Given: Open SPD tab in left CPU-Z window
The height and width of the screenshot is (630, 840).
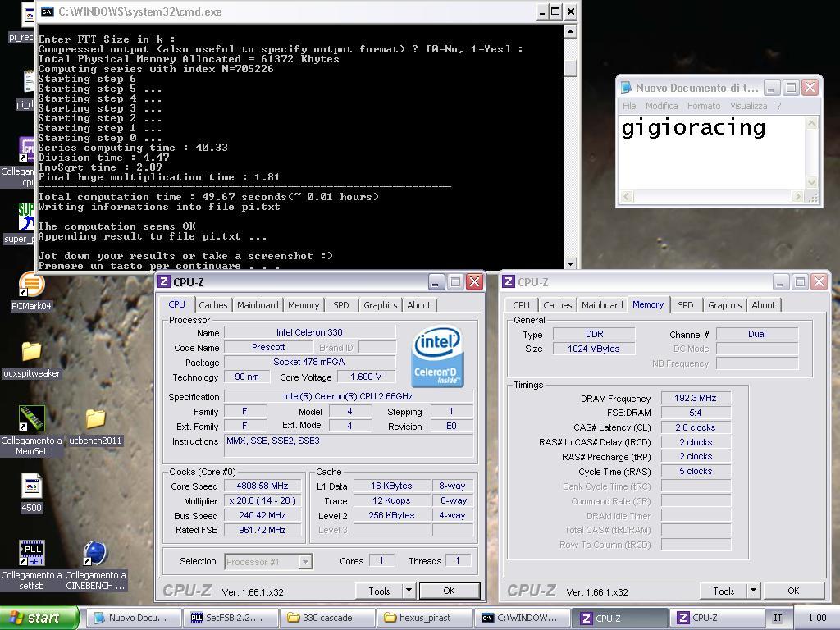Looking at the screenshot, I should click(x=340, y=305).
